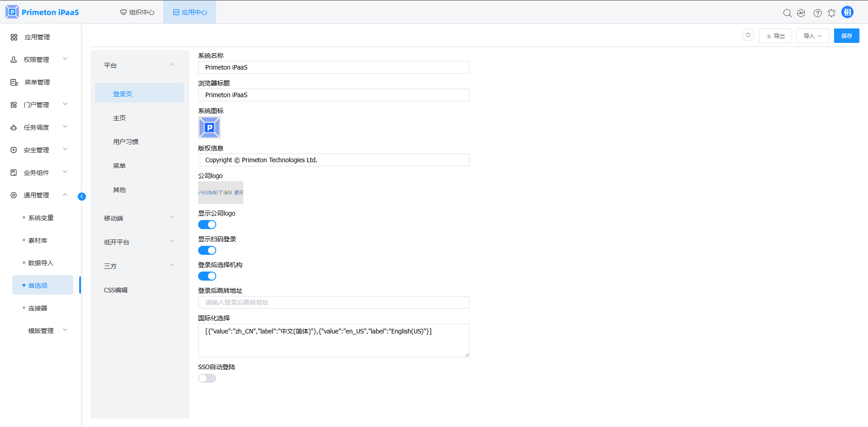Switch to the 组织中心 tab
Image resolution: width=868 pixels, height=427 pixels.
pyautogui.click(x=138, y=12)
